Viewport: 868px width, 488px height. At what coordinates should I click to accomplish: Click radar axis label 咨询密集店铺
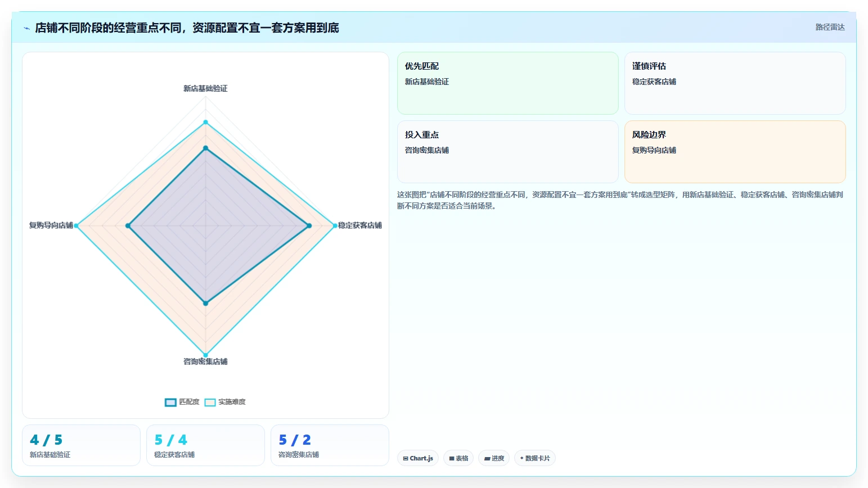[205, 362]
